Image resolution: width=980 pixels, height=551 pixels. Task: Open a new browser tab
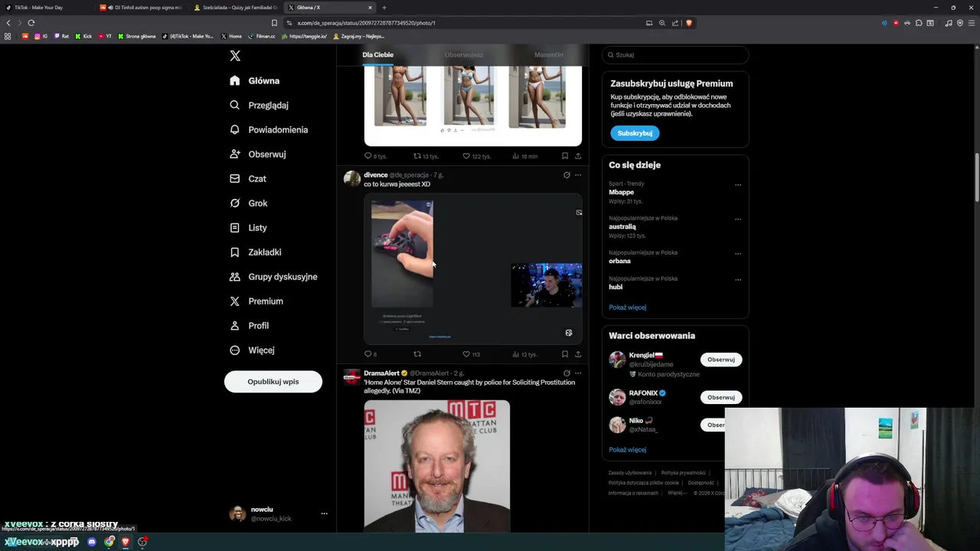tap(384, 8)
